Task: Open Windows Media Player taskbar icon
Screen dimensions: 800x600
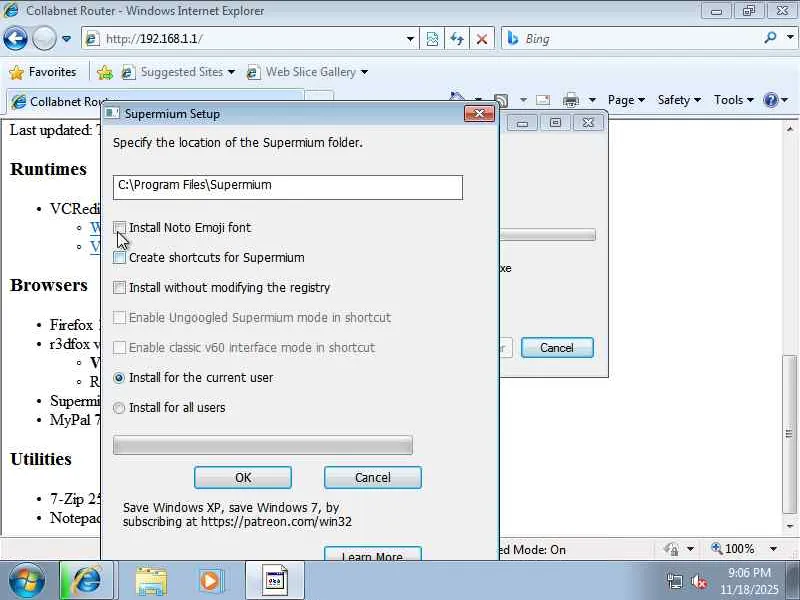Action: tap(210, 581)
